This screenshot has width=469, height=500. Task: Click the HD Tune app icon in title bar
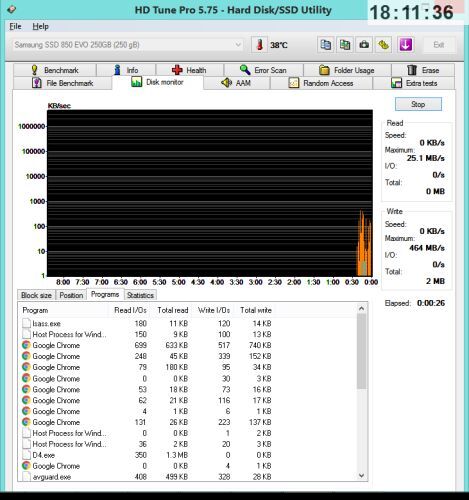coord(11,9)
